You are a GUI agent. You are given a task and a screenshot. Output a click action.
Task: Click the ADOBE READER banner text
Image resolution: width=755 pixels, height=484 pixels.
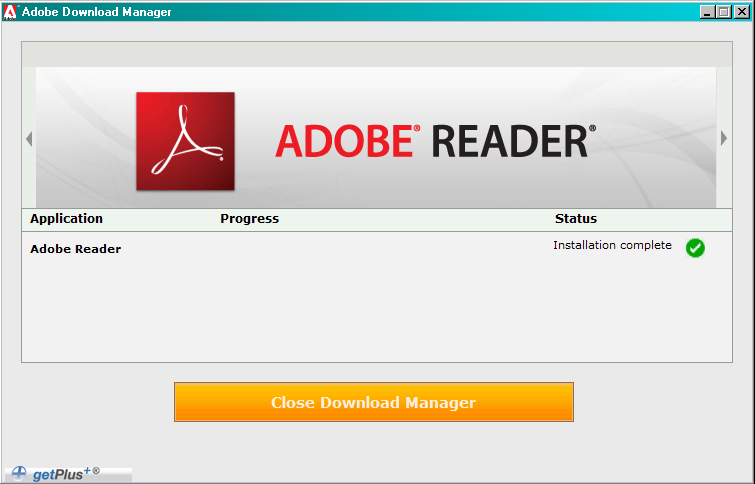tap(435, 142)
